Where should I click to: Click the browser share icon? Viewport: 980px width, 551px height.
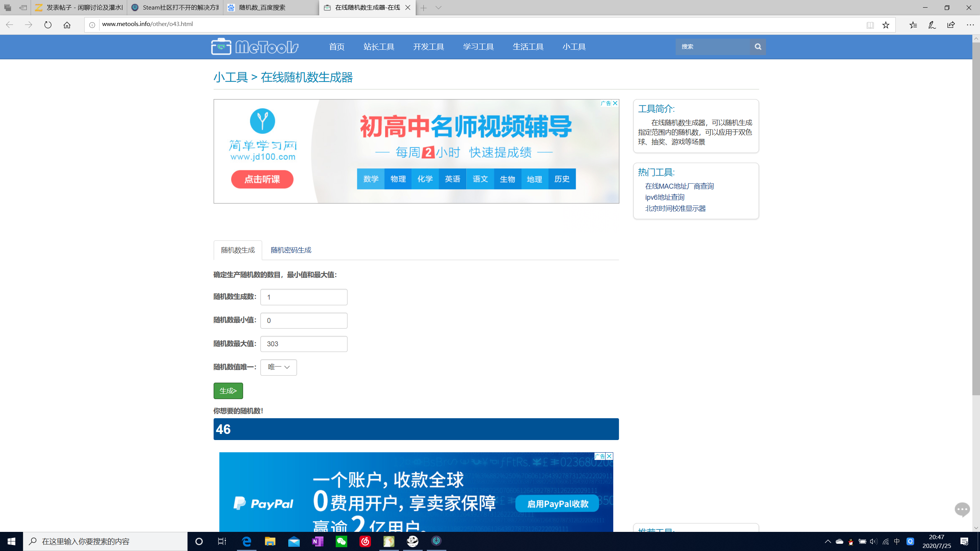pyautogui.click(x=951, y=25)
